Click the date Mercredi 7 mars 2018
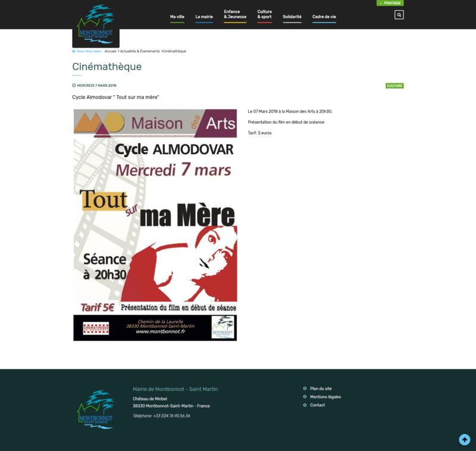 pyautogui.click(x=96, y=86)
